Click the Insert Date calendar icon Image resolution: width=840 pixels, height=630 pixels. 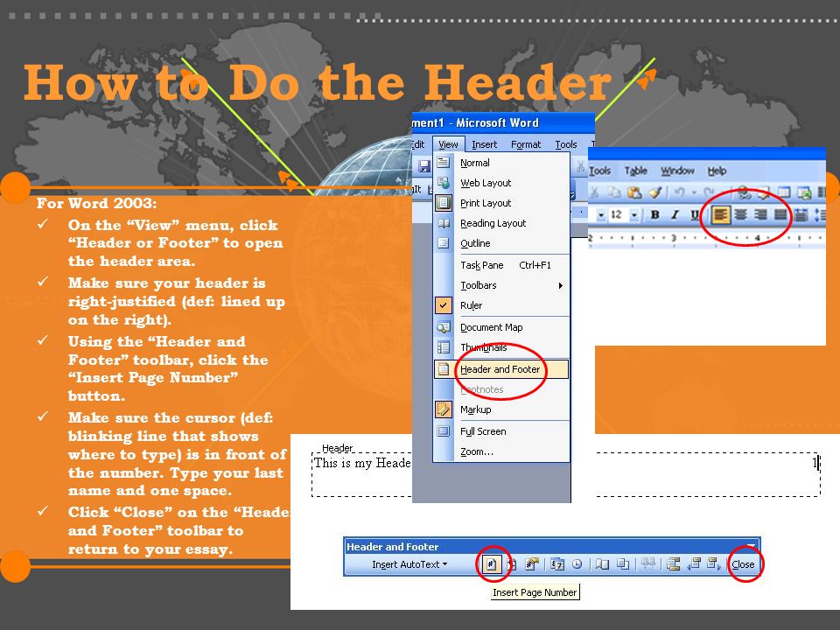click(x=557, y=564)
